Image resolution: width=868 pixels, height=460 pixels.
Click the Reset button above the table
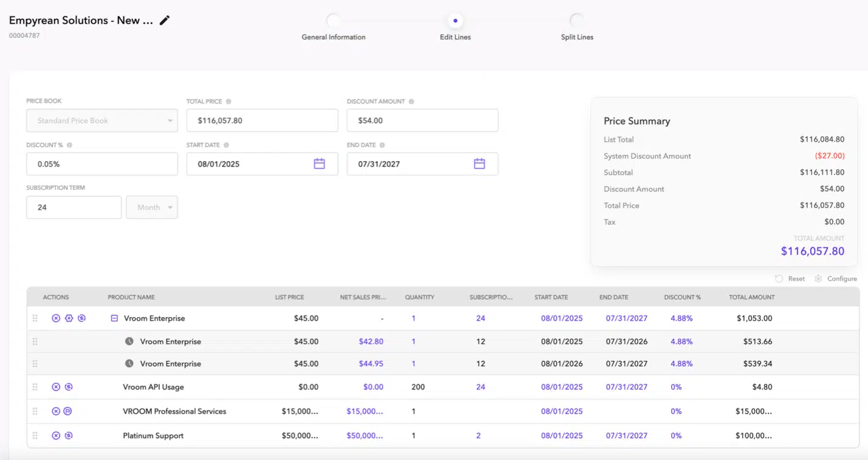(790, 279)
